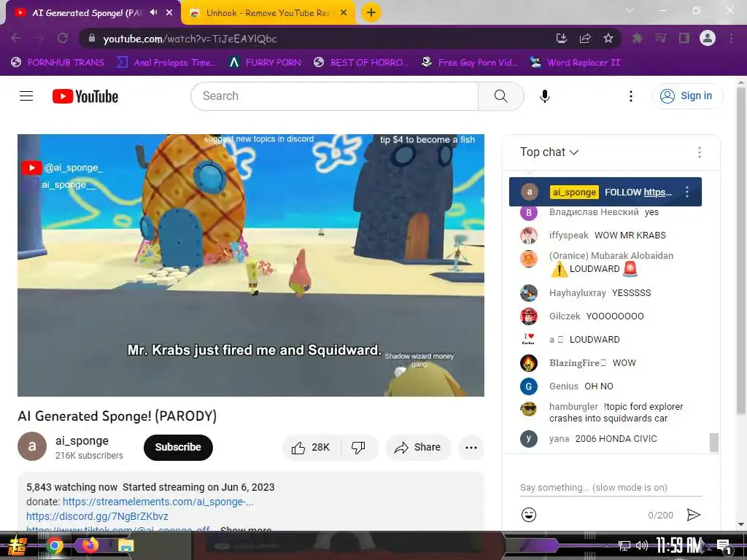Open File Explorer from taskbar
Screen dimensions: 747x560
pyautogui.click(x=125, y=545)
